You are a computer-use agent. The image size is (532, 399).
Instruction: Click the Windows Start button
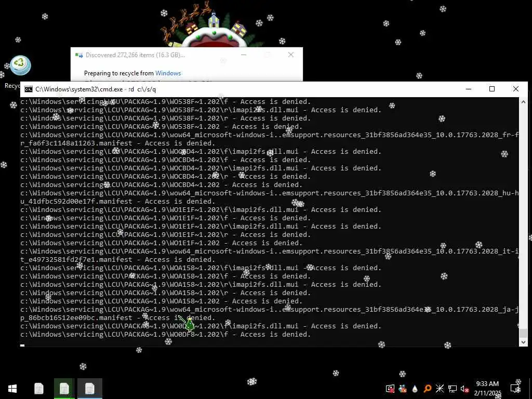(12, 389)
